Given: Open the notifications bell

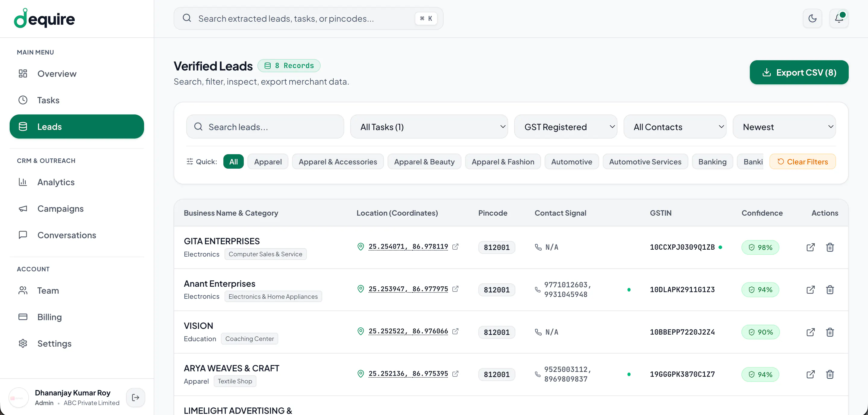Looking at the screenshot, I should pos(839,18).
